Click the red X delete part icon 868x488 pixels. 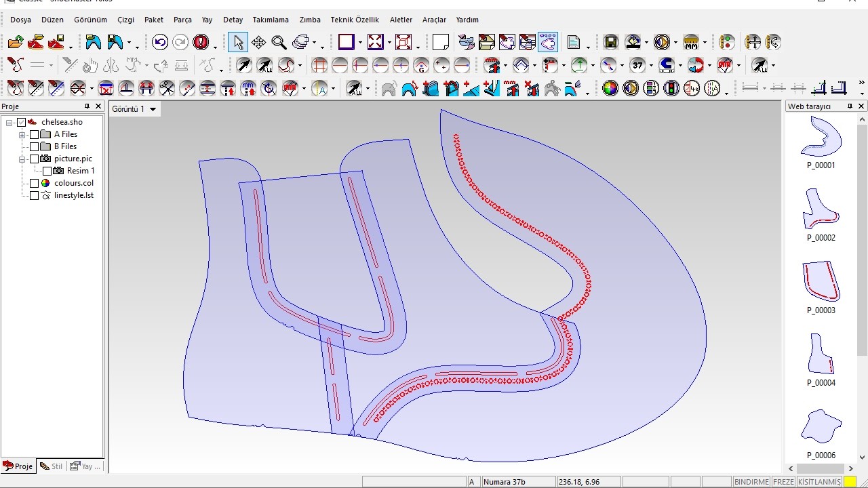click(x=532, y=88)
